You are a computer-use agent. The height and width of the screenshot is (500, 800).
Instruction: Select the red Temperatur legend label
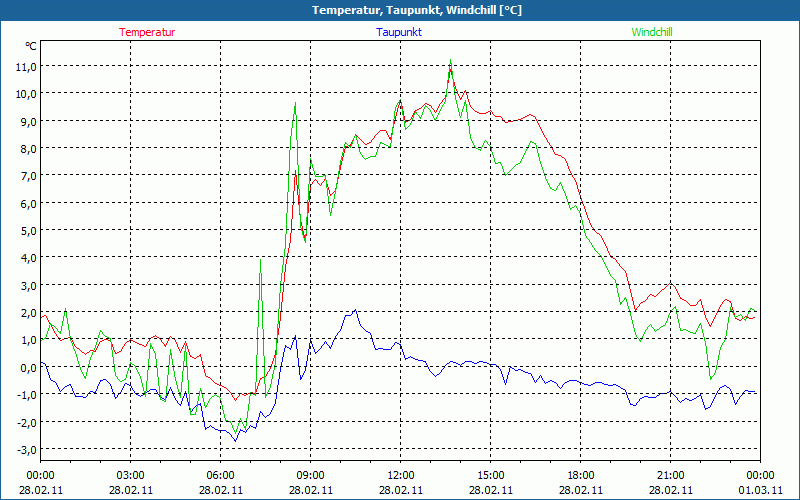tap(147, 32)
